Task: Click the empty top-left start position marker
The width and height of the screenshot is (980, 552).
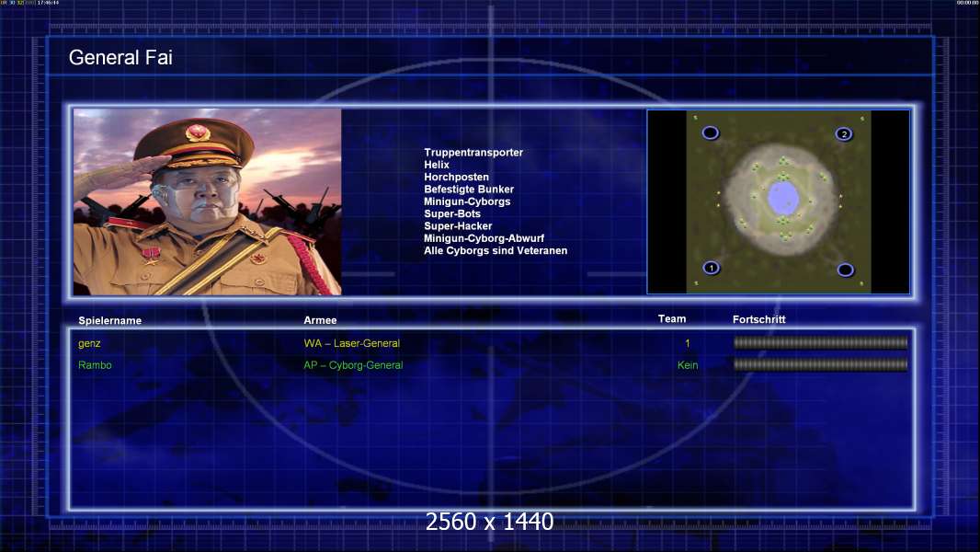Action: click(x=710, y=132)
